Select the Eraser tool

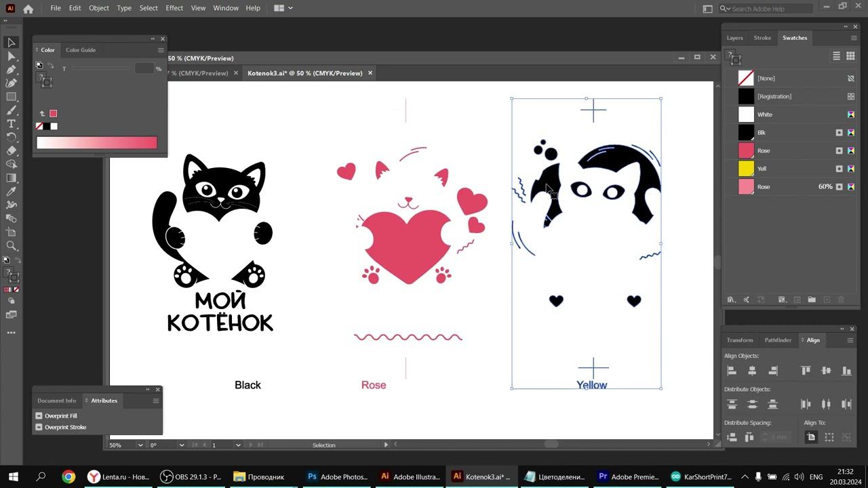click(x=12, y=151)
